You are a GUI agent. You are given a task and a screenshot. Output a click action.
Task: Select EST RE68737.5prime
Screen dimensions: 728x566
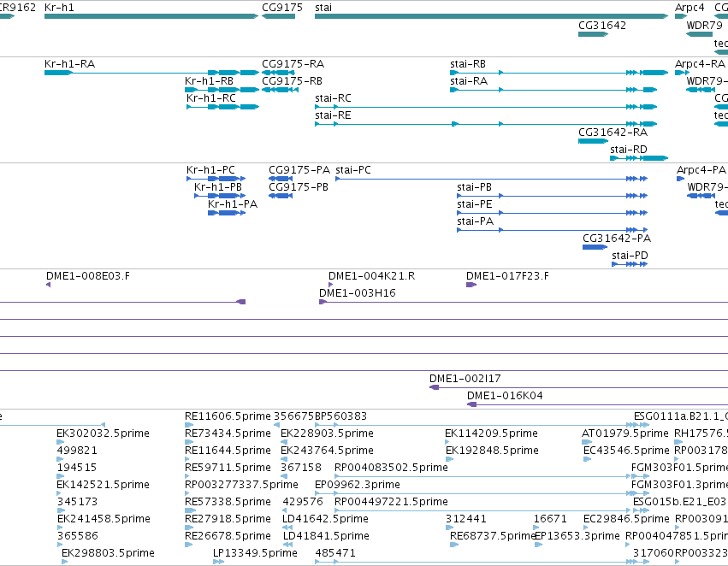[454, 545]
